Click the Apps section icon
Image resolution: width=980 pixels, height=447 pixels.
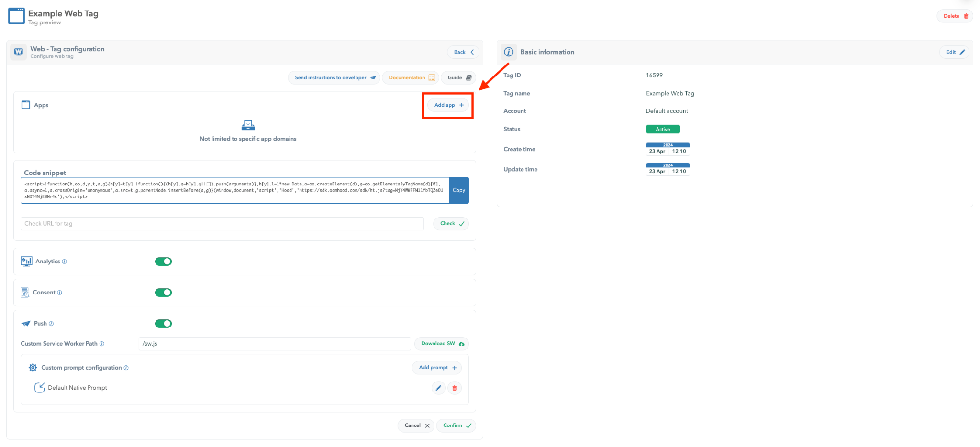click(26, 105)
